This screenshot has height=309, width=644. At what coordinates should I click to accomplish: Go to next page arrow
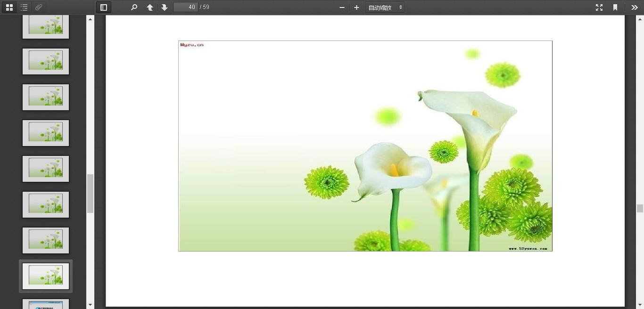[x=164, y=8]
